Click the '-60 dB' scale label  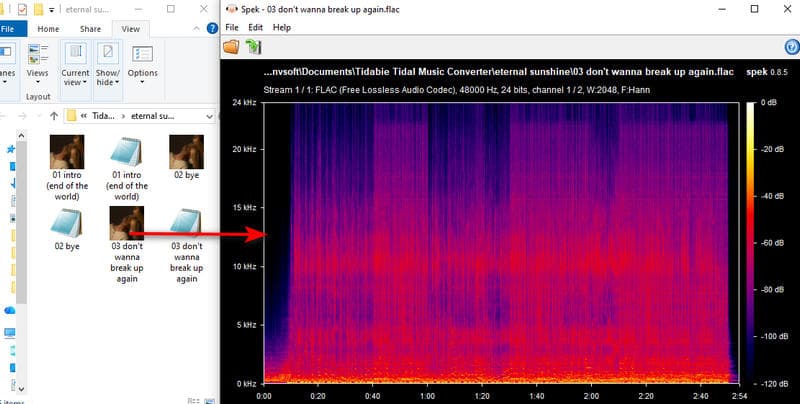772,243
